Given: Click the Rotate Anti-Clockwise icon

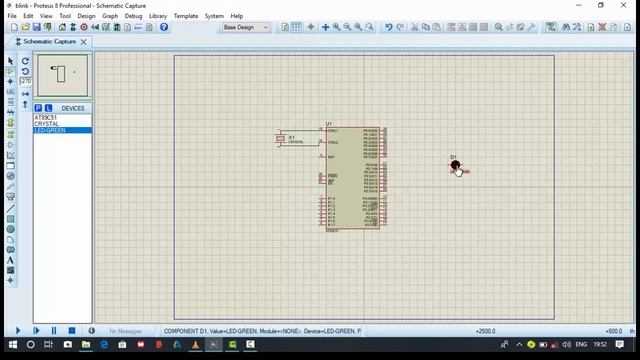Looking at the screenshot, I should (x=25, y=71).
